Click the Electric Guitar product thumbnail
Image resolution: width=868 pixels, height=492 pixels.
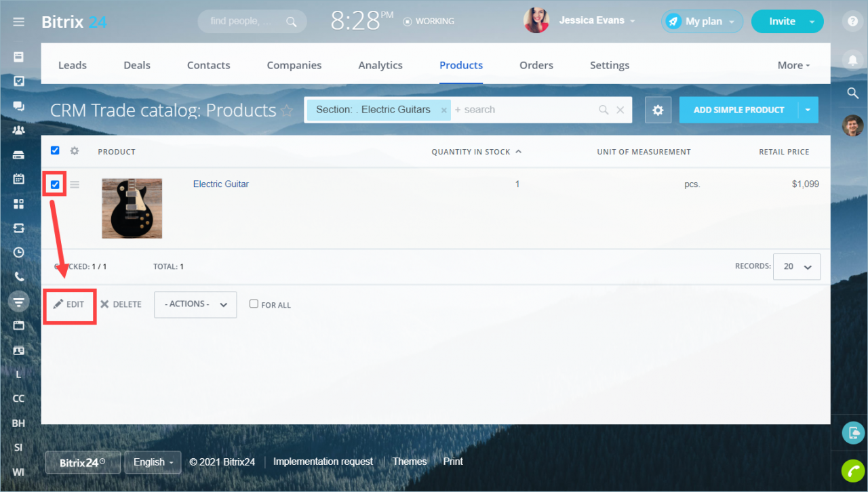coord(132,208)
